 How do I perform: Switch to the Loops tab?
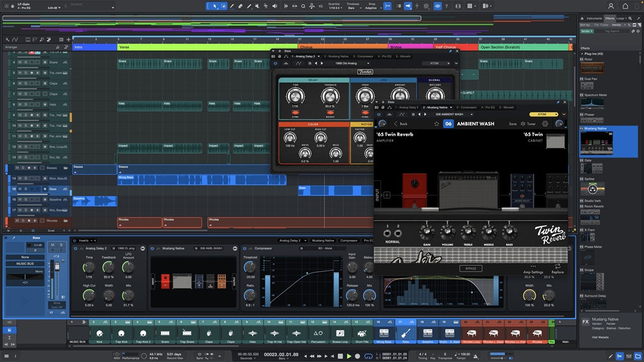[x=619, y=18]
